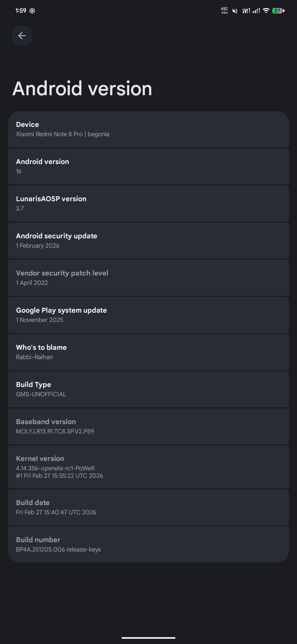This screenshot has width=297, height=644.
Task: Tap the second SIM signal icon
Action: (x=256, y=11)
